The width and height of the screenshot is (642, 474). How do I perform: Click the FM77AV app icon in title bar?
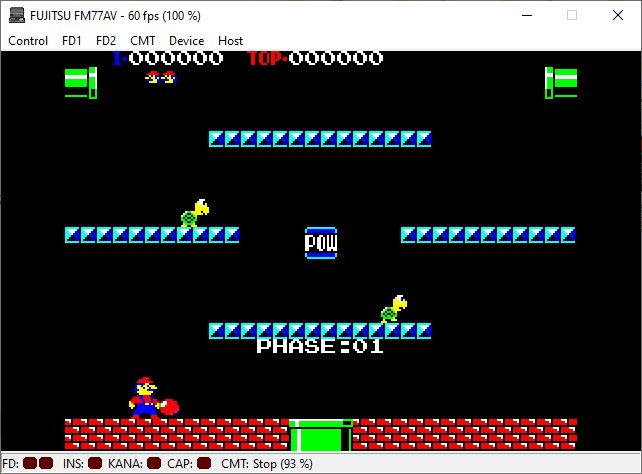pos(17,16)
